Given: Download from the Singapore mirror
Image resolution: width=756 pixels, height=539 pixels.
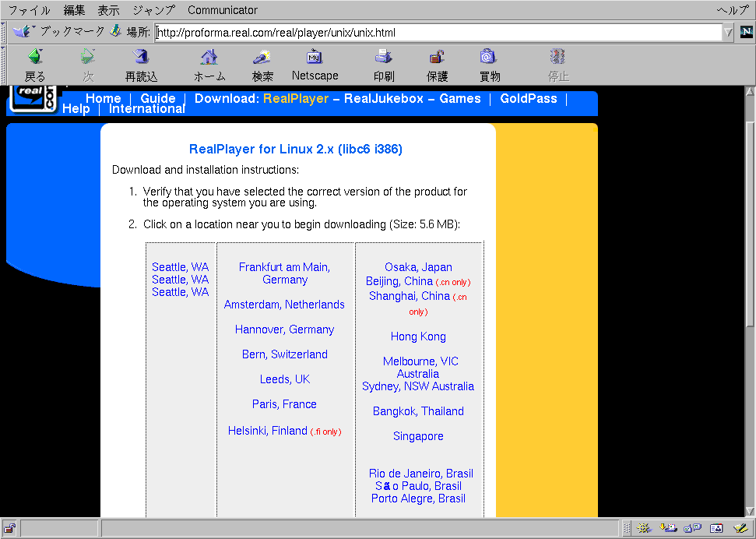Looking at the screenshot, I should (419, 436).
